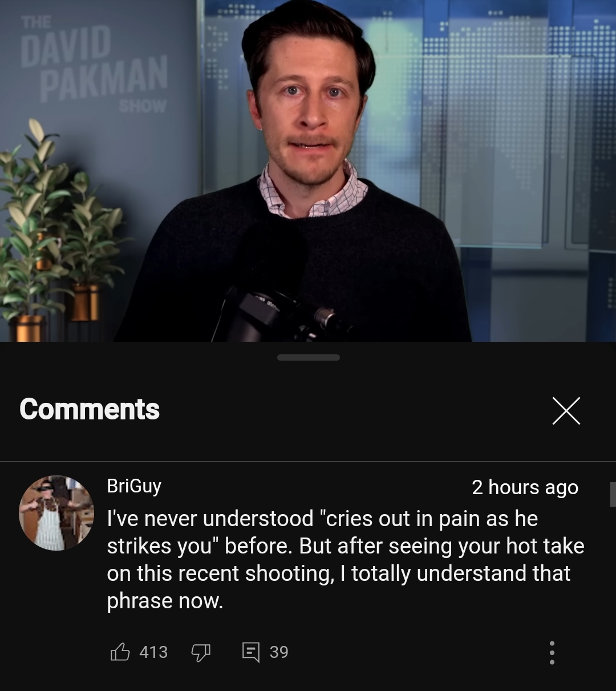Screen dimensions: 616x691
Task: Click the 413 like count
Action: point(153,652)
